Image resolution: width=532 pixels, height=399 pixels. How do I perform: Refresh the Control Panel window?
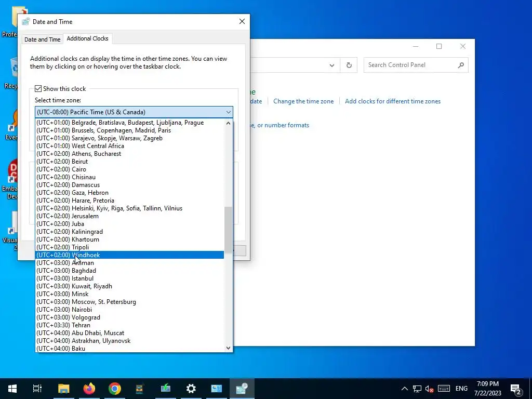tap(349, 65)
